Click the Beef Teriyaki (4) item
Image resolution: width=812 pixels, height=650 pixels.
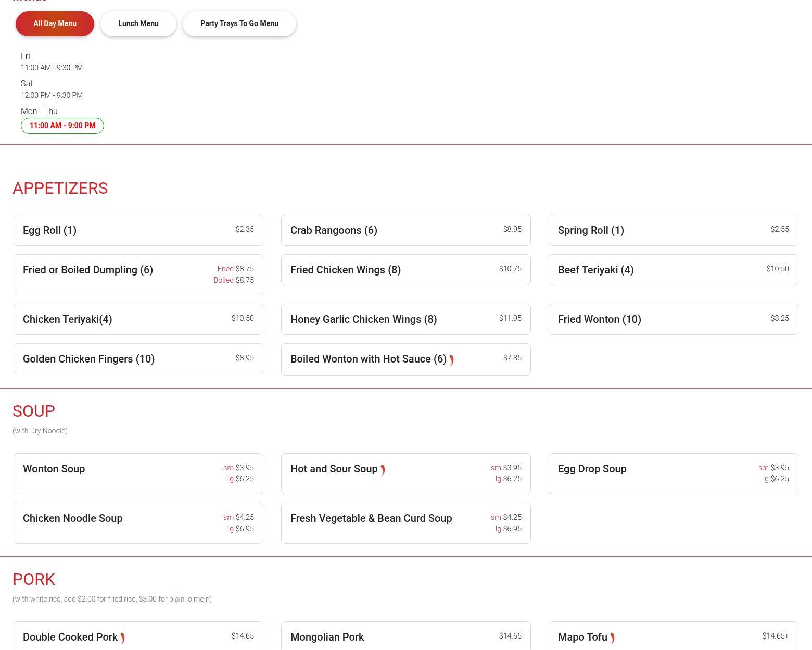click(673, 270)
